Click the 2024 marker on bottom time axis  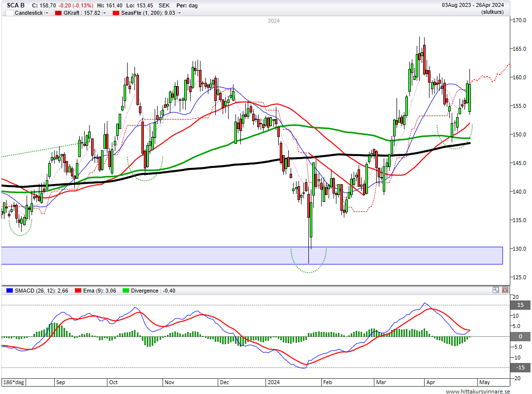tap(273, 382)
